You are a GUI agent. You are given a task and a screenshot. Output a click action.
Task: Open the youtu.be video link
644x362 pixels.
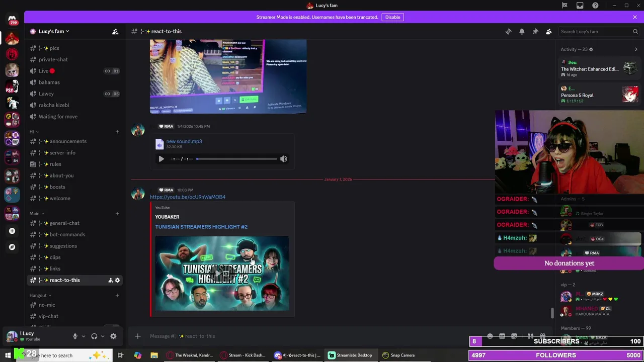click(188, 197)
